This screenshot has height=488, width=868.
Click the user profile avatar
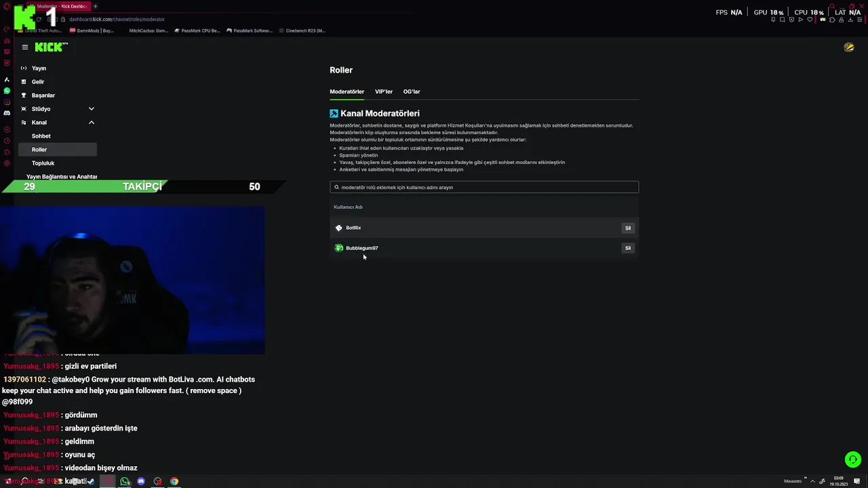click(849, 47)
